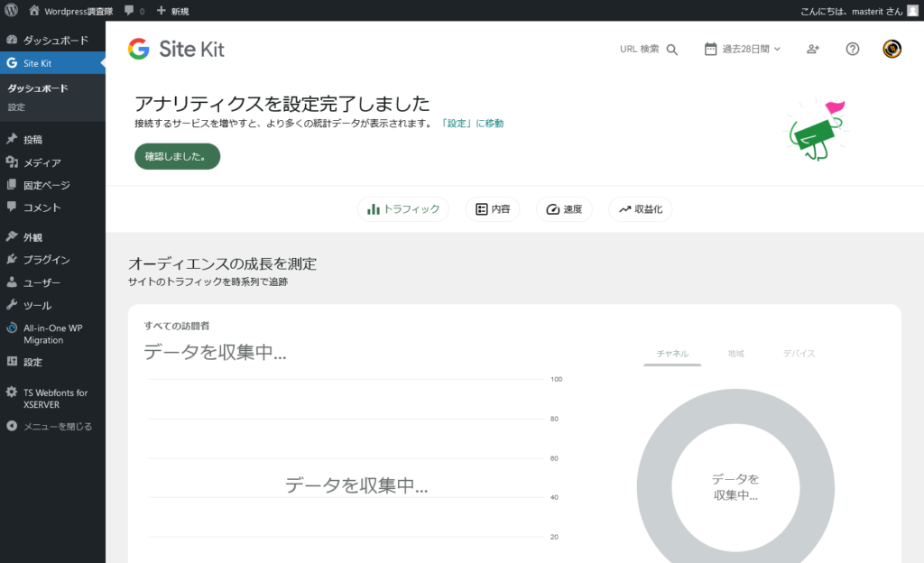Click the WordPress logo in admin bar
This screenshot has height=563, width=924.
12,11
